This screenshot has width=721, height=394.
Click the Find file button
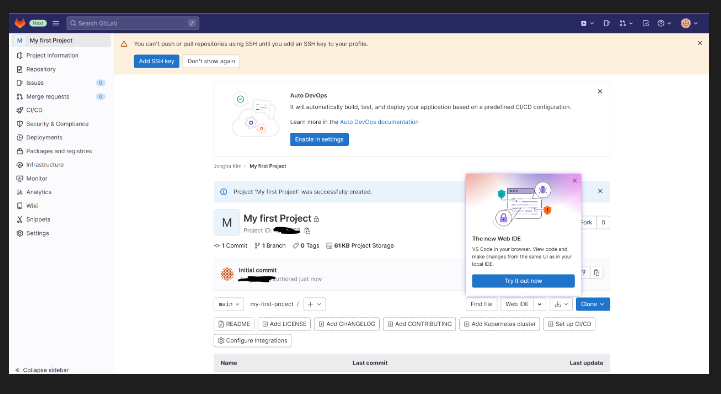pos(481,304)
